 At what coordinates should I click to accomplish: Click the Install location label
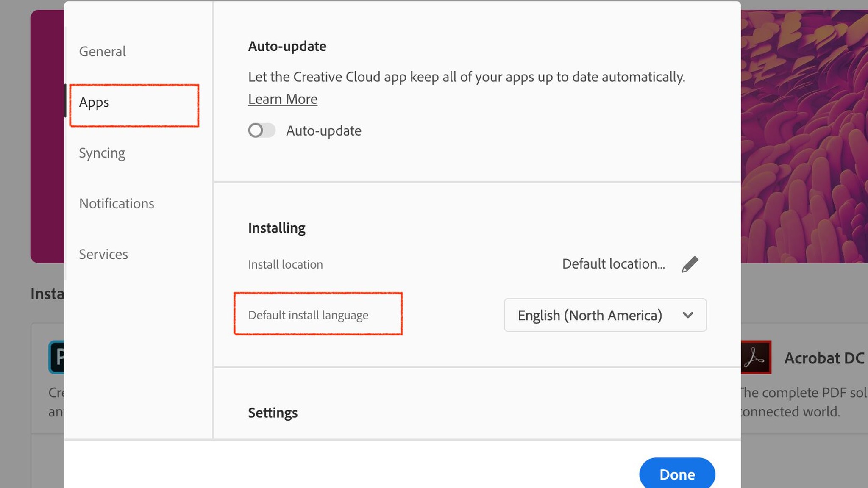(x=285, y=265)
